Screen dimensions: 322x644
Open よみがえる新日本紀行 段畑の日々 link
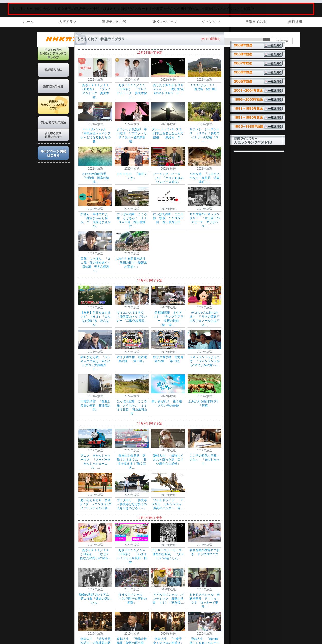pos(132,263)
